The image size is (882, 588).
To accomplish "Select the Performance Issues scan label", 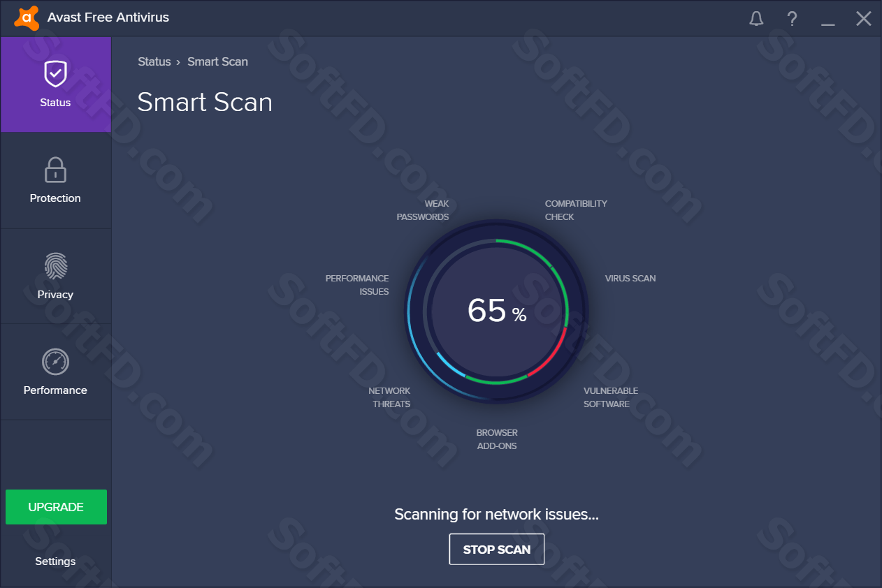I will (x=357, y=285).
